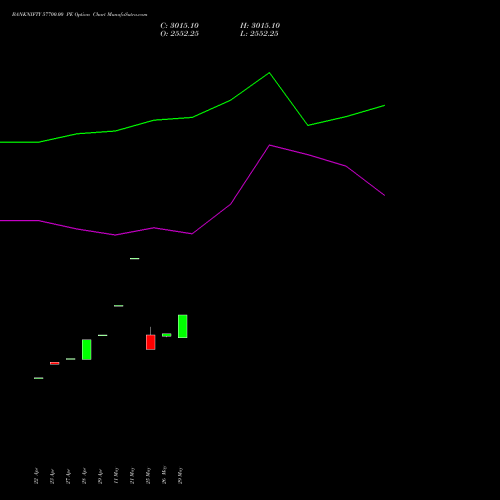Image resolution: width=500 pixels, height=500 pixels.
Task: Select the tall green candle for 29 May
Action: pyautogui.click(x=183, y=326)
